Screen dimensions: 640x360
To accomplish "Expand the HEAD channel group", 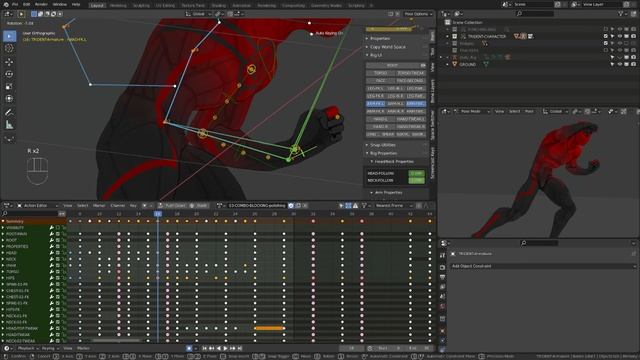I will click(x=3, y=253).
